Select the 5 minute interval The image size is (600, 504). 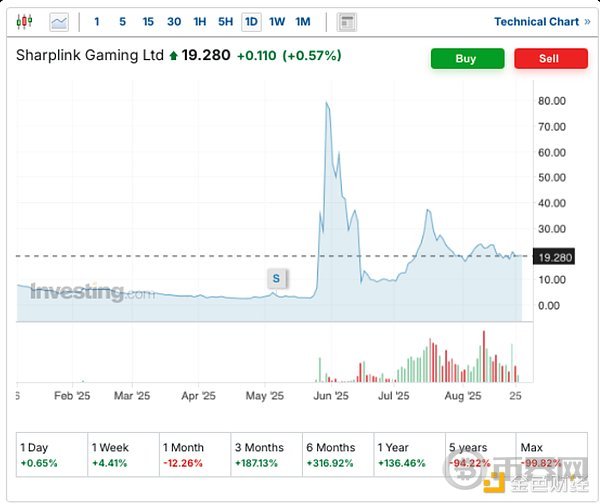click(x=122, y=22)
